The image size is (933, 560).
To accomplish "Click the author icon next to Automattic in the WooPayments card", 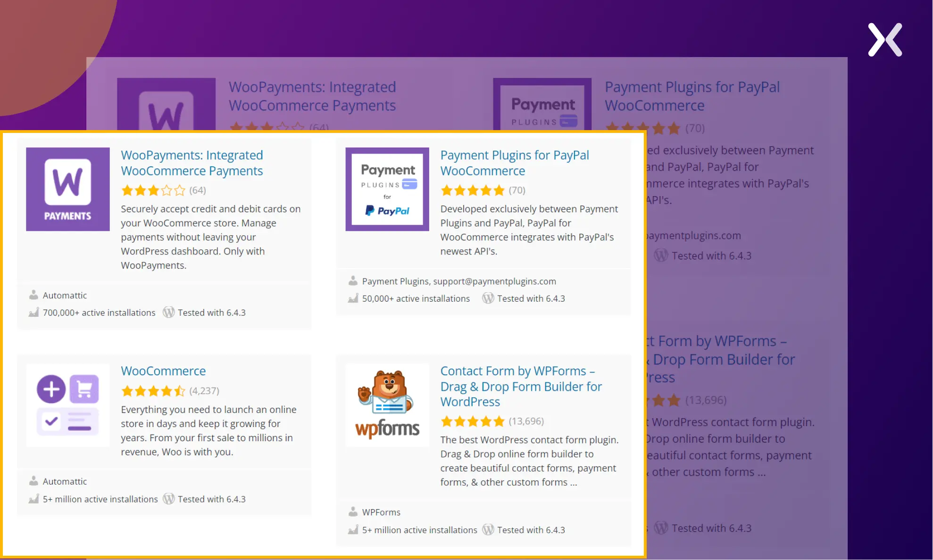I will [33, 295].
